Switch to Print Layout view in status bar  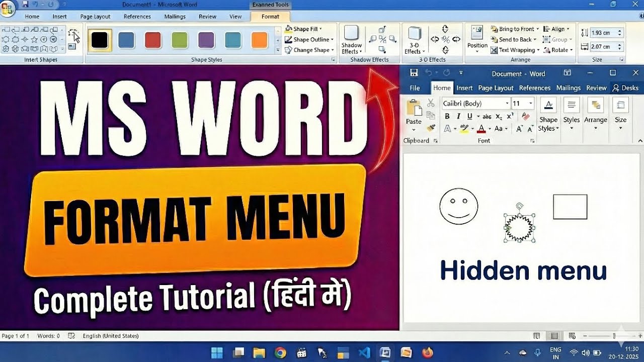coord(554,336)
